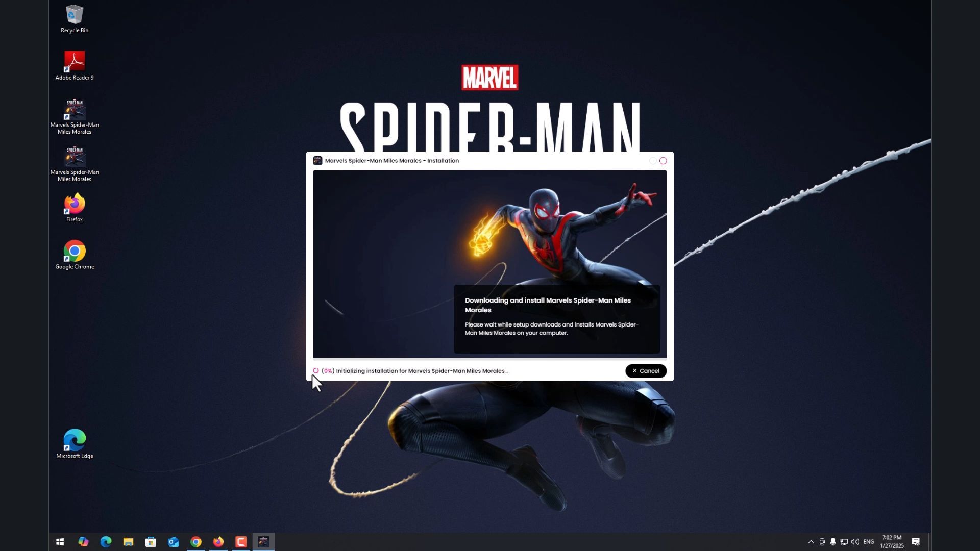Open the Windows Start menu

[60, 542]
